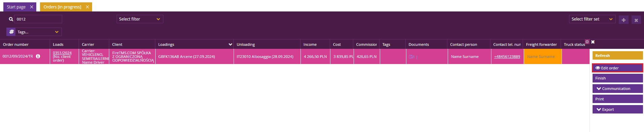This screenshot has height=132, width=644.
Task: Click the Truck status column header
Action: 574,44
